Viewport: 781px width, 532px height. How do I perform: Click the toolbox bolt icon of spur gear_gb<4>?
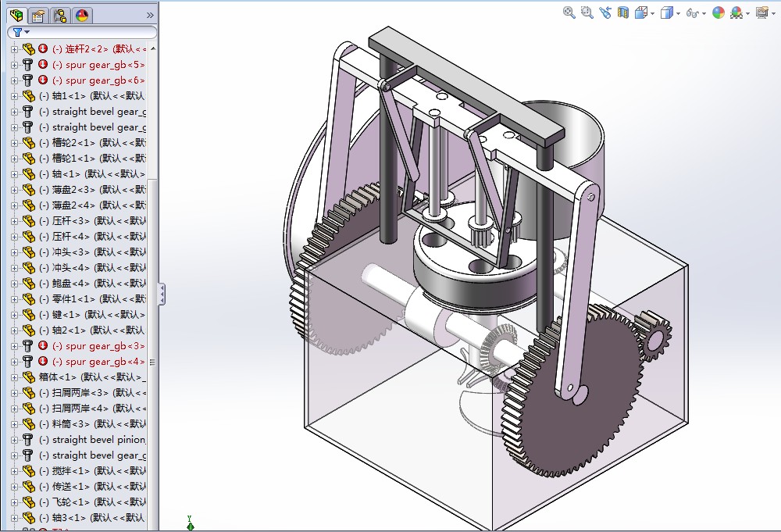pyautogui.click(x=28, y=361)
